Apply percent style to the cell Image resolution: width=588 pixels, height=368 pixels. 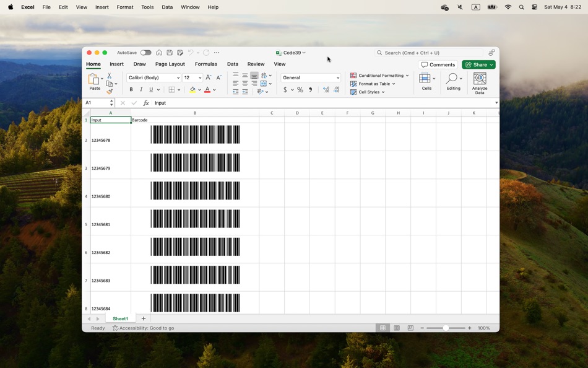(300, 90)
